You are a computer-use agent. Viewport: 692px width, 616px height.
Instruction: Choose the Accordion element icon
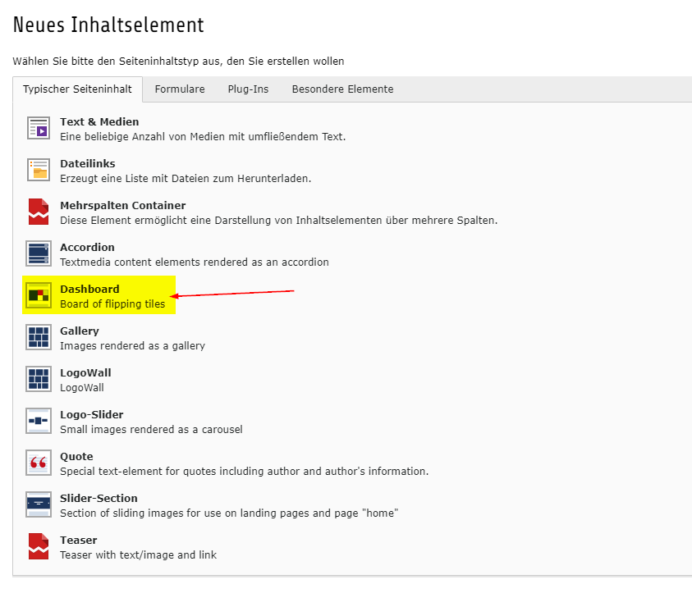coord(39,254)
